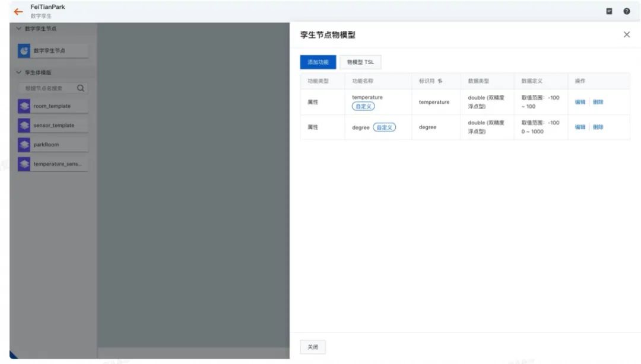Viewport: 641px width, 364px height.
Task: Switch to the 物模型 TSL tab
Action: pos(360,62)
